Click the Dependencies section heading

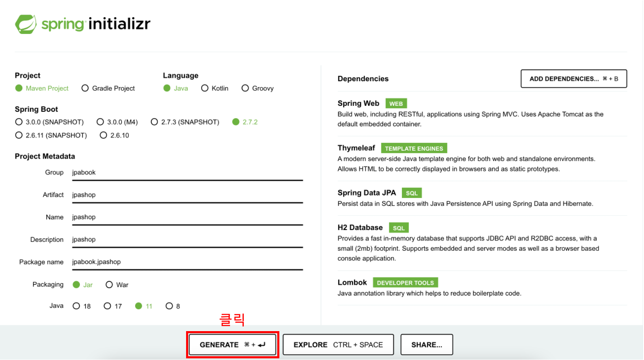(363, 79)
